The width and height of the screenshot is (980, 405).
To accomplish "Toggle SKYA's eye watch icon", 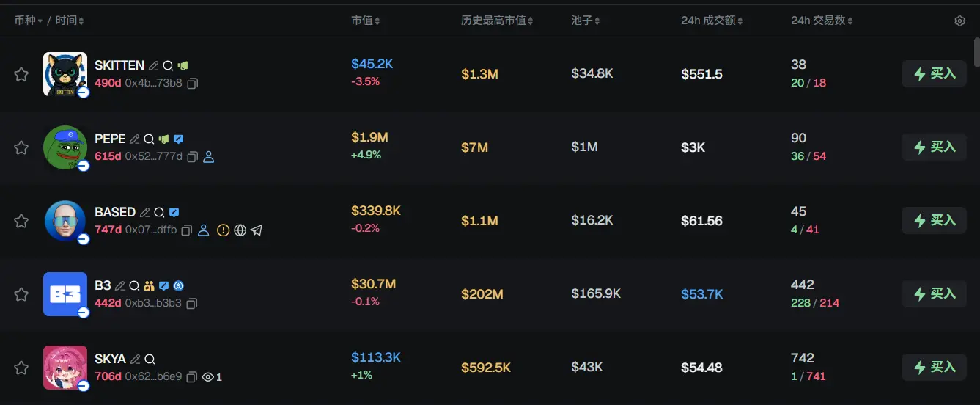I will (x=208, y=377).
